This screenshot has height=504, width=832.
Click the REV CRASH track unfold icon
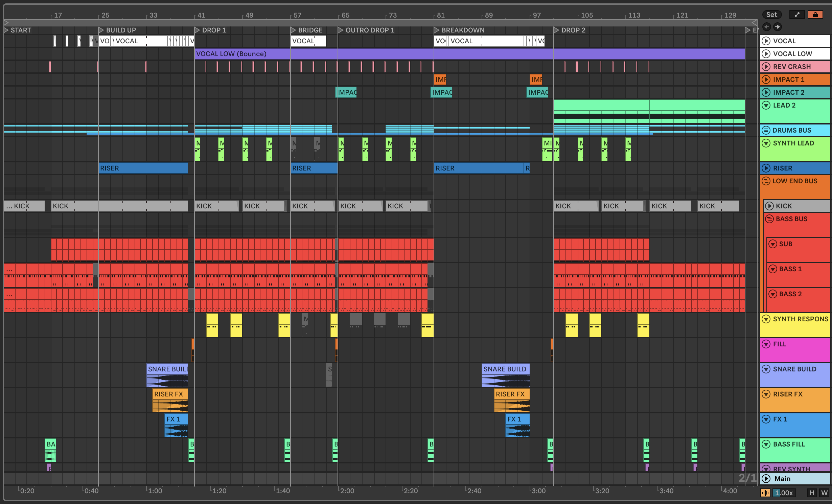coord(766,67)
